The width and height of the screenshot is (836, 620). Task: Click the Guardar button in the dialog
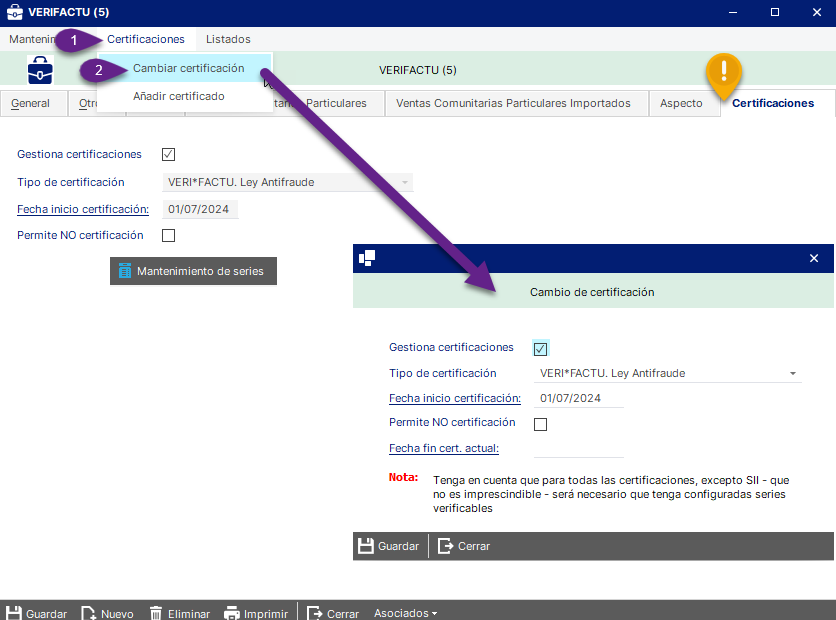click(389, 546)
